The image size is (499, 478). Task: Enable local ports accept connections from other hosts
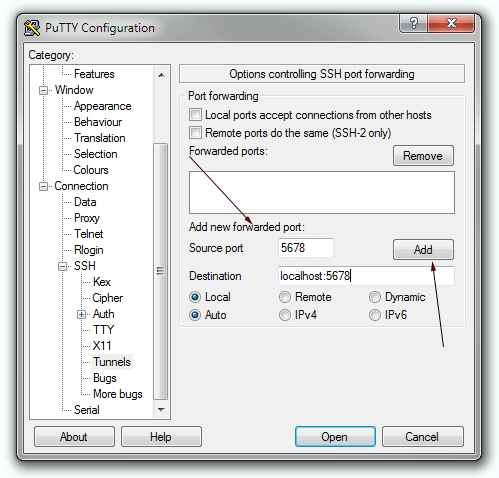[x=195, y=115]
